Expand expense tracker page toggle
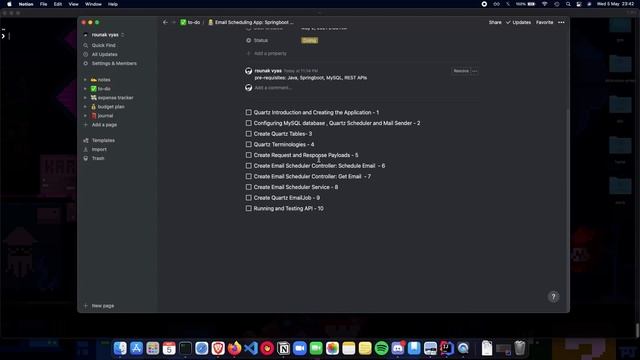This screenshot has height=360, width=640. click(x=85, y=98)
